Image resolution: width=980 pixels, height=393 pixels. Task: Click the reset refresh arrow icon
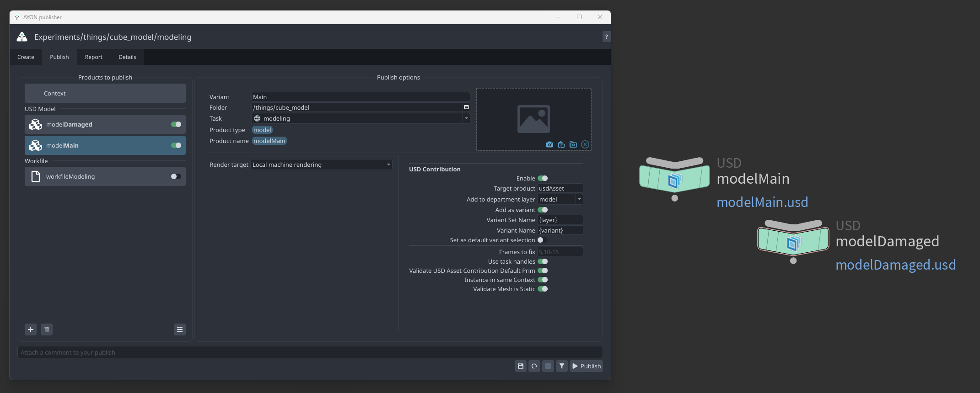click(534, 366)
